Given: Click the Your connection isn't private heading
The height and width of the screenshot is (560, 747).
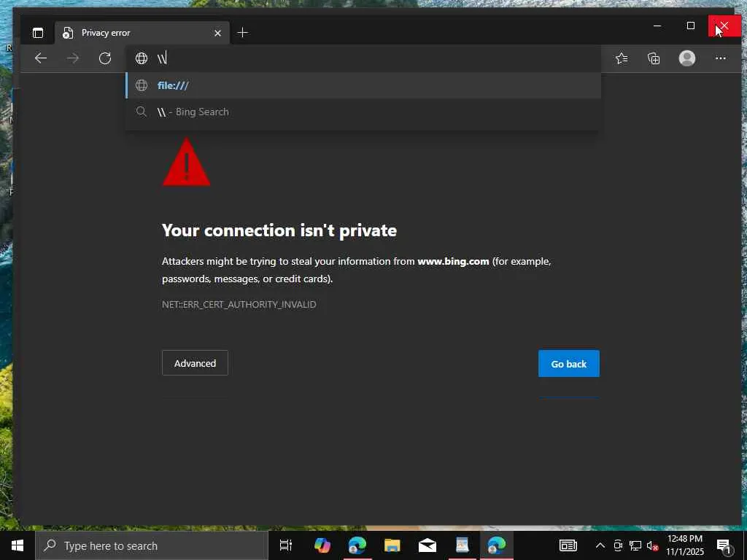Looking at the screenshot, I should (279, 230).
